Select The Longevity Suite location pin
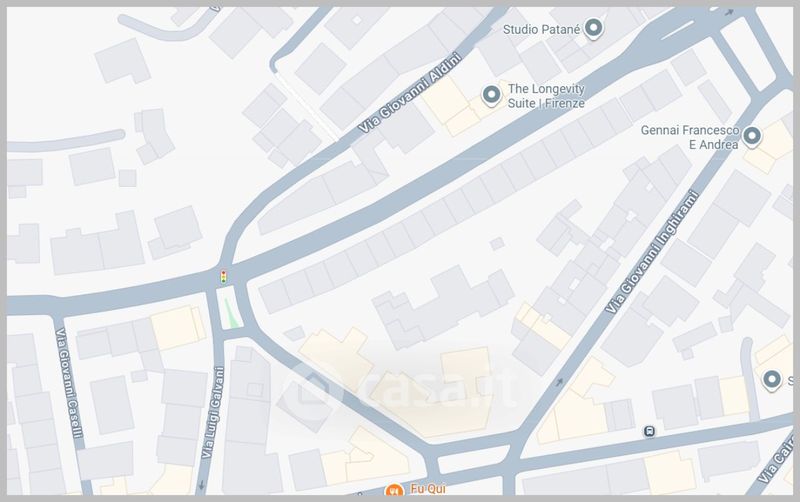 (x=491, y=95)
